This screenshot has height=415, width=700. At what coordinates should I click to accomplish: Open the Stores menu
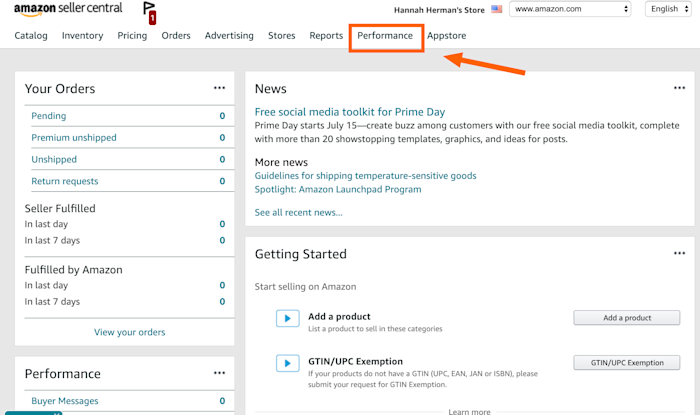pos(282,36)
